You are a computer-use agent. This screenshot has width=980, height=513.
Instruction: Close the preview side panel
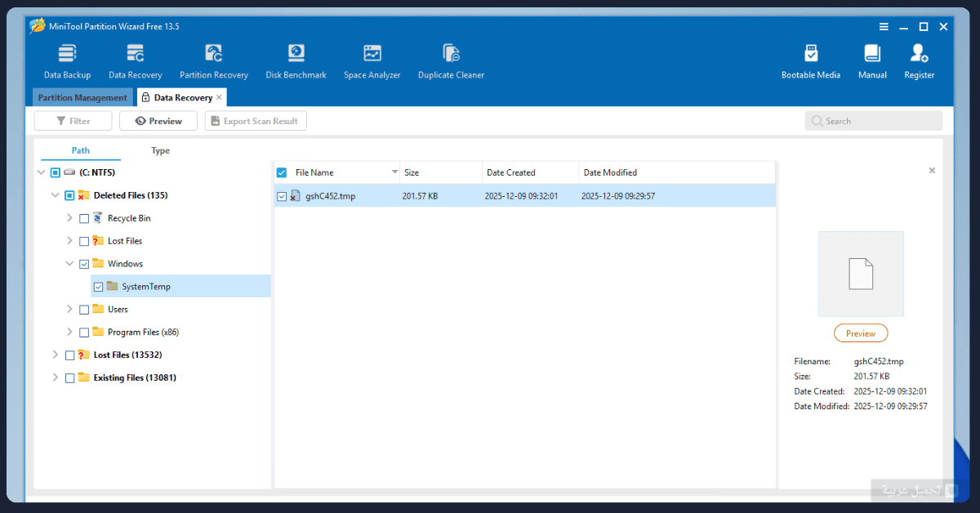(932, 171)
